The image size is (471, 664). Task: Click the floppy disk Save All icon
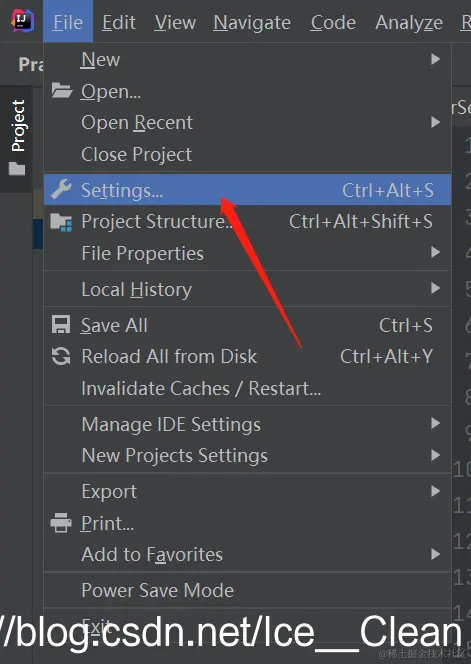click(61, 325)
